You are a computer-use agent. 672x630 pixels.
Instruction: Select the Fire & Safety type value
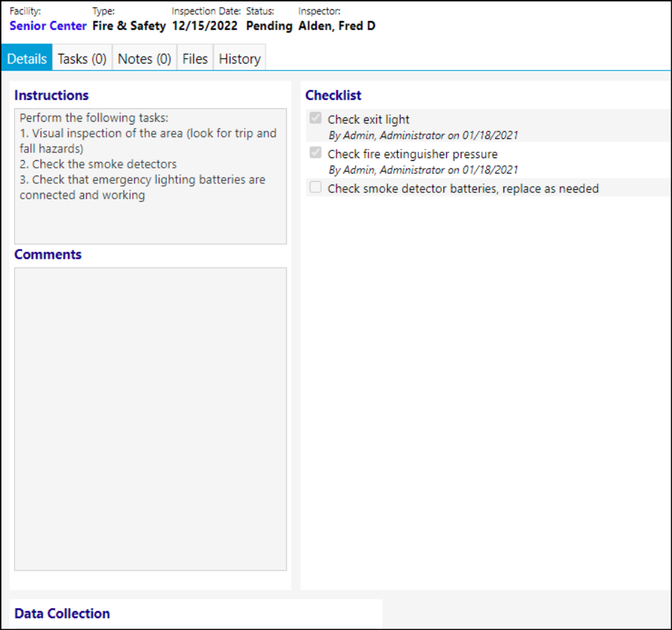coord(129,26)
